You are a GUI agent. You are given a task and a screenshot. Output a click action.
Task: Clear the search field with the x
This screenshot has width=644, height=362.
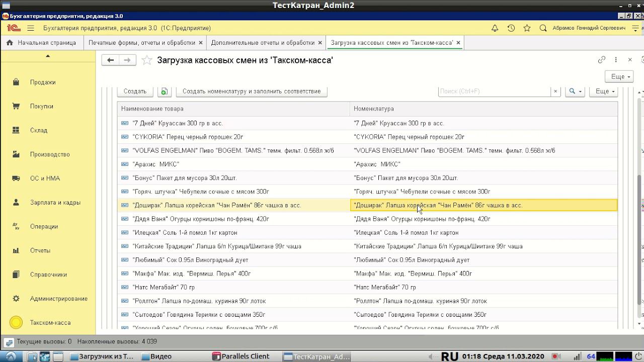[555, 92]
